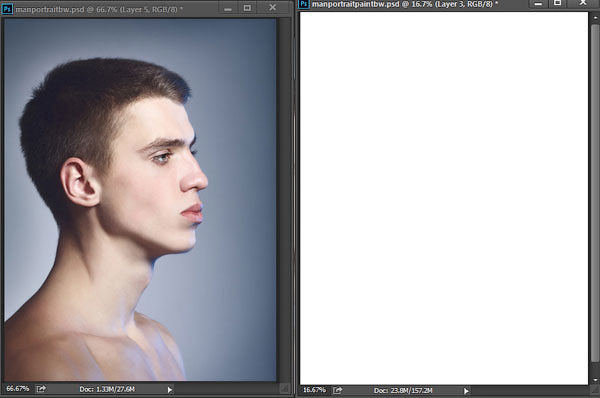Image resolution: width=600 pixels, height=398 pixels.
Task: Click the man's portrait image in manportraitbw.psd
Action: click(x=140, y=199)
